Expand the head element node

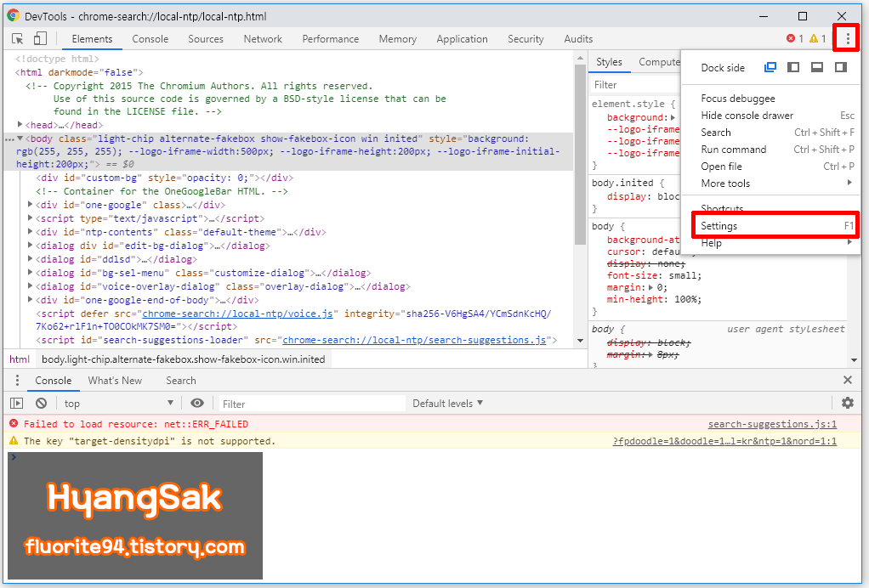pos(20,125)
